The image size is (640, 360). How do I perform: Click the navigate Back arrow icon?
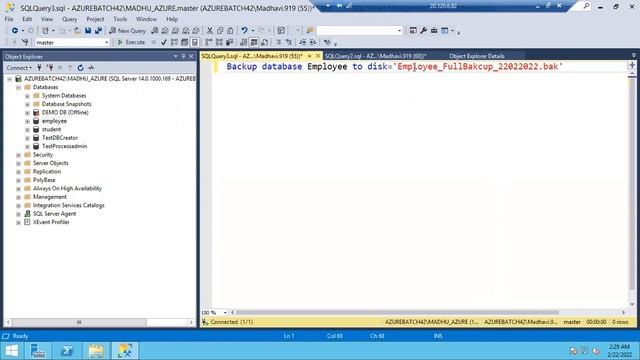tap(15, 31)
